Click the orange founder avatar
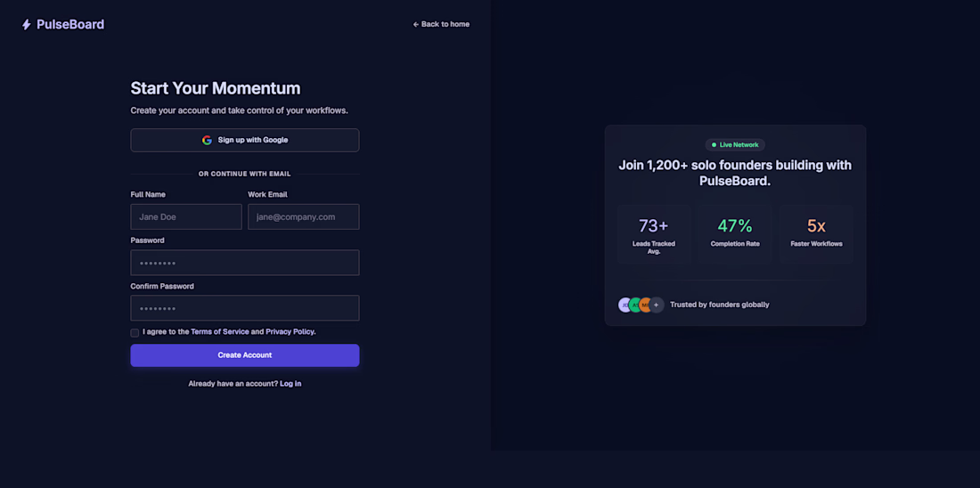 click(x=646, y=305)
